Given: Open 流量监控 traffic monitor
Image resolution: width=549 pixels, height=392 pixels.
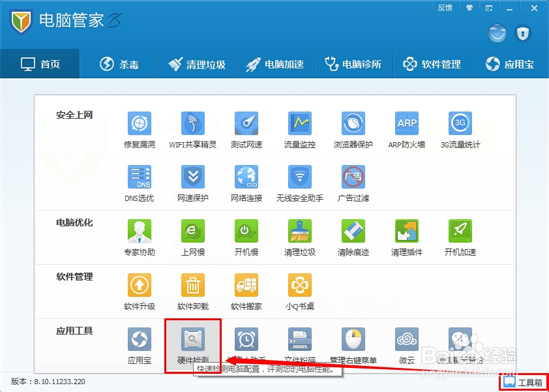Looking at the screenshot, I should (x=300, y=130).
